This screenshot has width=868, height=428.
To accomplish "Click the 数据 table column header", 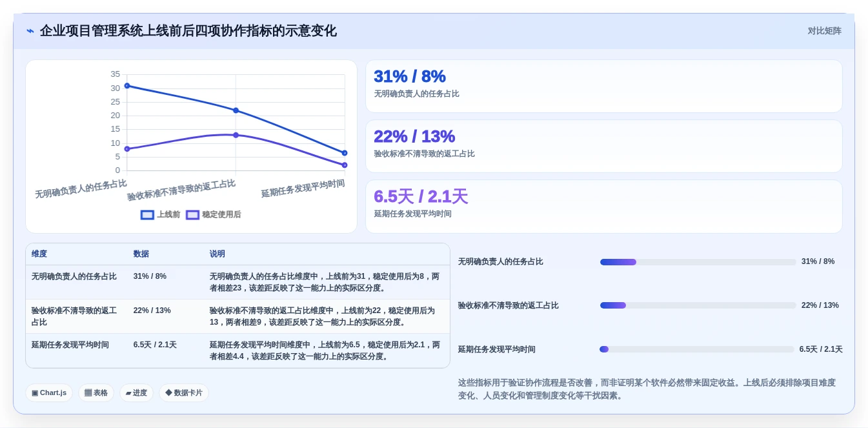I will [141, 254].
